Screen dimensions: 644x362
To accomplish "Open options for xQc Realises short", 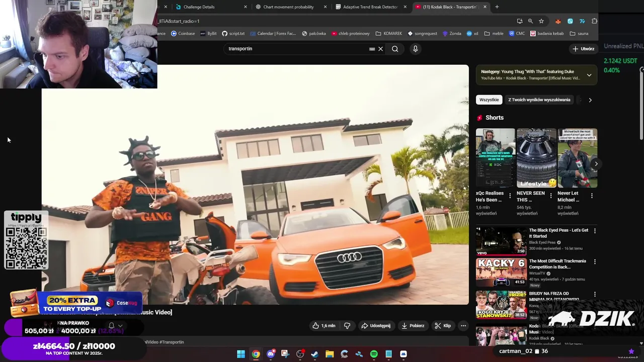I will pos(510,196).
